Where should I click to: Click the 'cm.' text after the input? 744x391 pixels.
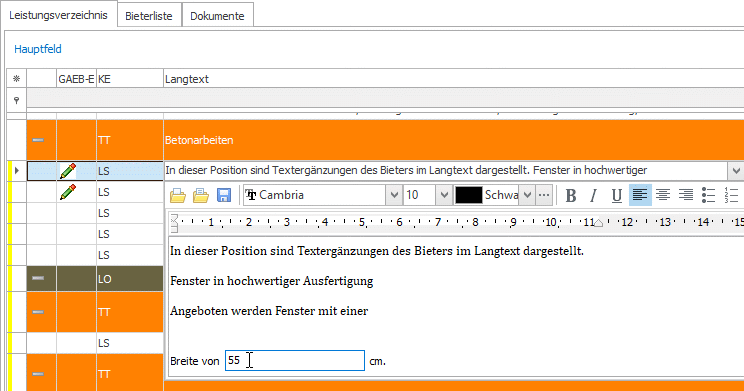pyautogui.click(x=378, y=362)
